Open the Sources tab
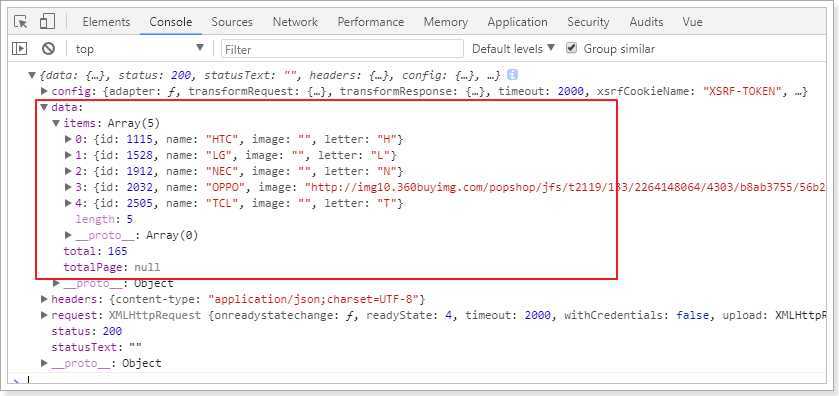 point(232,22)
